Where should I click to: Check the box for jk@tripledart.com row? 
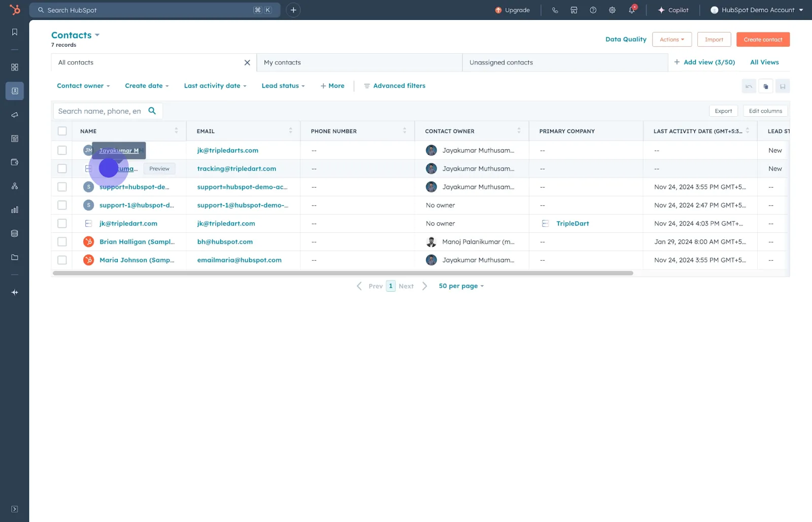pos(62,223)
